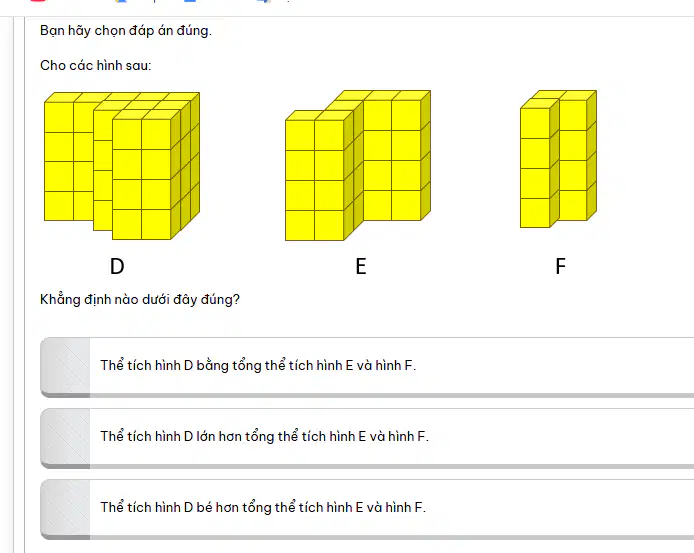
Task: Click the front block of cubes in figure D
Action: click(x=146, y=175)
